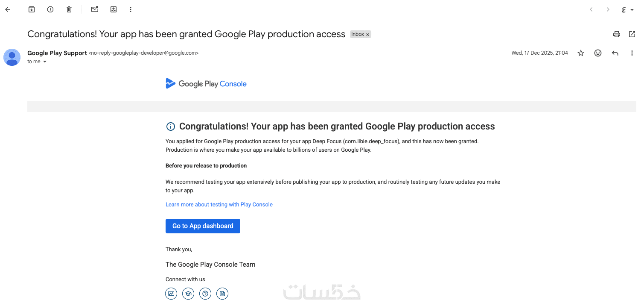644x306 pixels.
Task: Open the toolbar's More options menu
Action: [x=131, y=9]
